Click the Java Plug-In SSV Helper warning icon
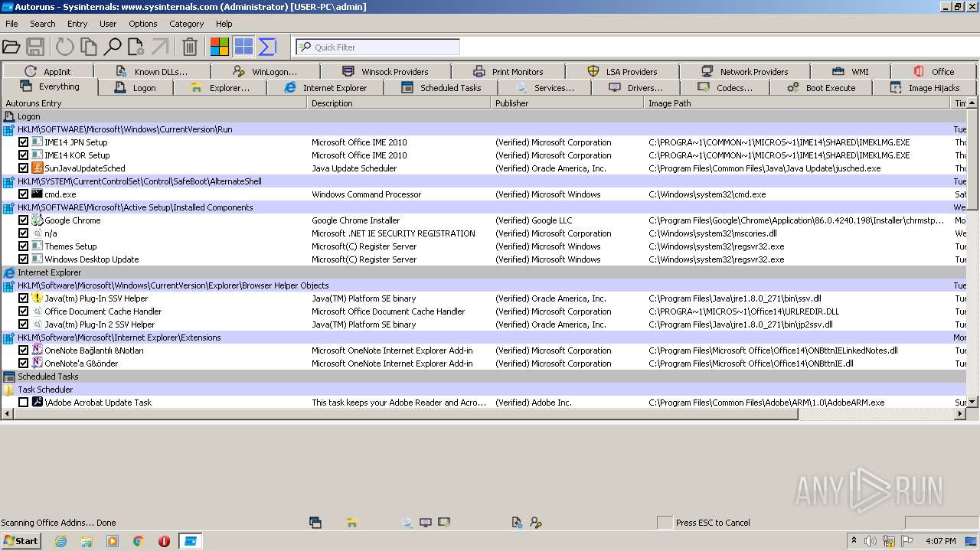The width and height of the screenshot is (980, 551). 37,298
